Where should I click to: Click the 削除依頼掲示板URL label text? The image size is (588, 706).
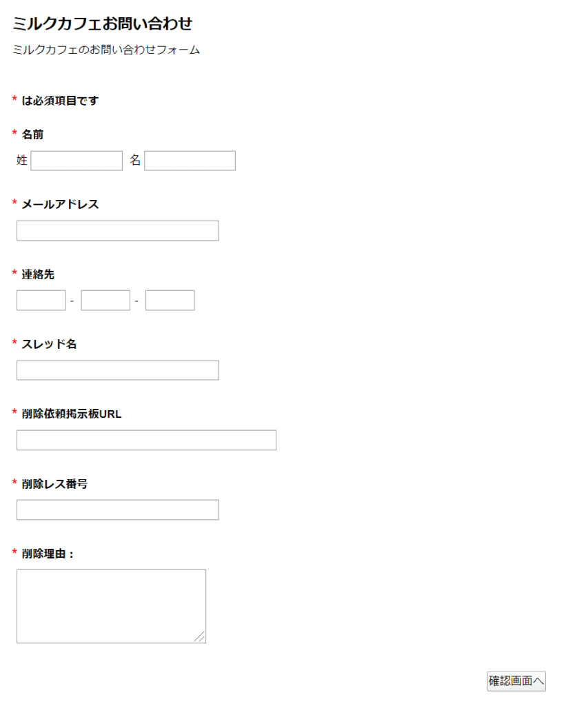(x=71, y=414)
